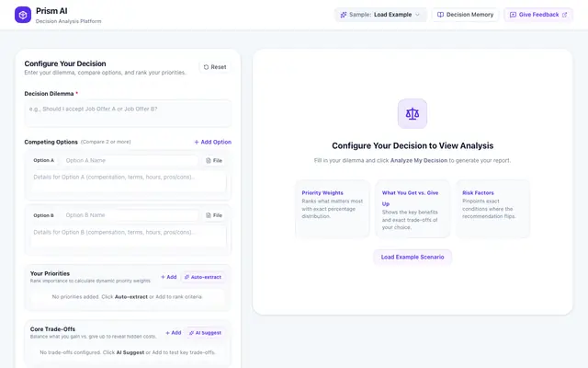The image size is (588, 368).
Task: Click the document icon in Option A File
Action: tap(209, 161)
